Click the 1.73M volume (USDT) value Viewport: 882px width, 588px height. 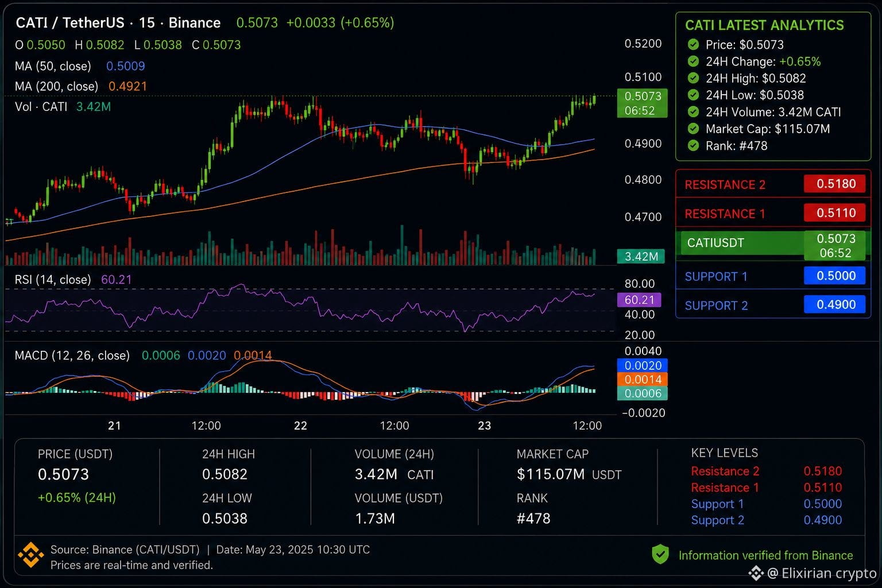coord(375,519)
